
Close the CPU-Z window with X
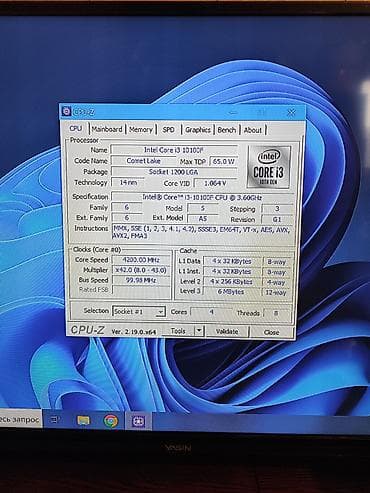tap(291, 112)
